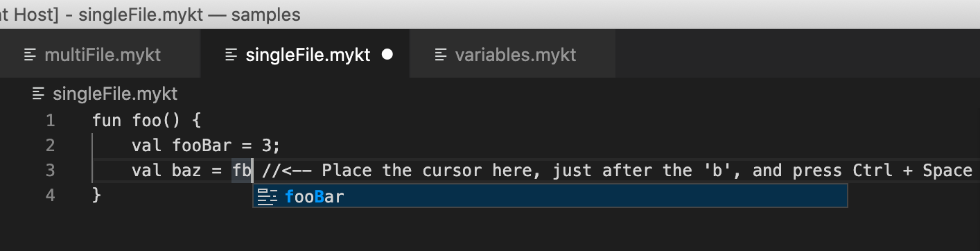Click on 'fun foo()' text on line 1
Screen dimensions: 980x251
pos(137,121)
